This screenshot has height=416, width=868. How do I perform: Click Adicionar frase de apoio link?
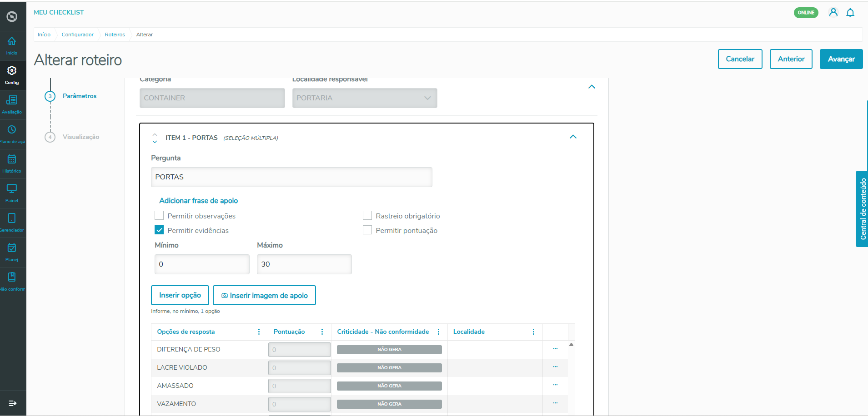tap(199, 201)
